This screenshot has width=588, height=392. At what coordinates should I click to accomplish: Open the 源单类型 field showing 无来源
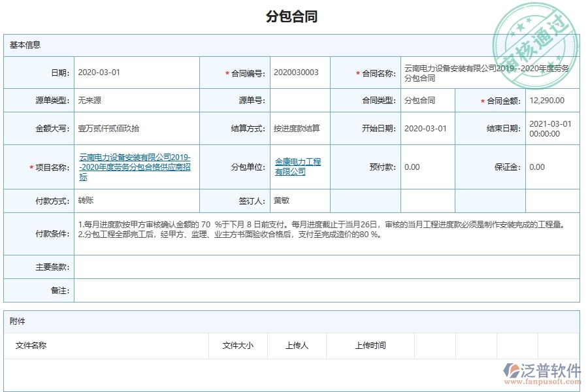136,101
